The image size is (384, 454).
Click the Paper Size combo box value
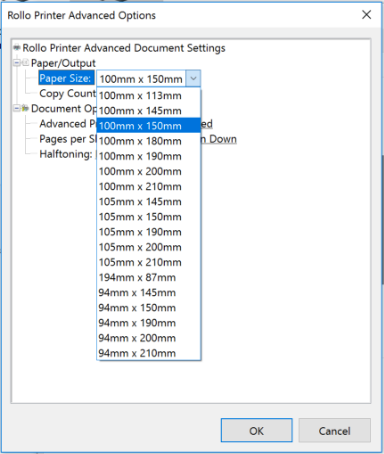(x=141, y=79)
